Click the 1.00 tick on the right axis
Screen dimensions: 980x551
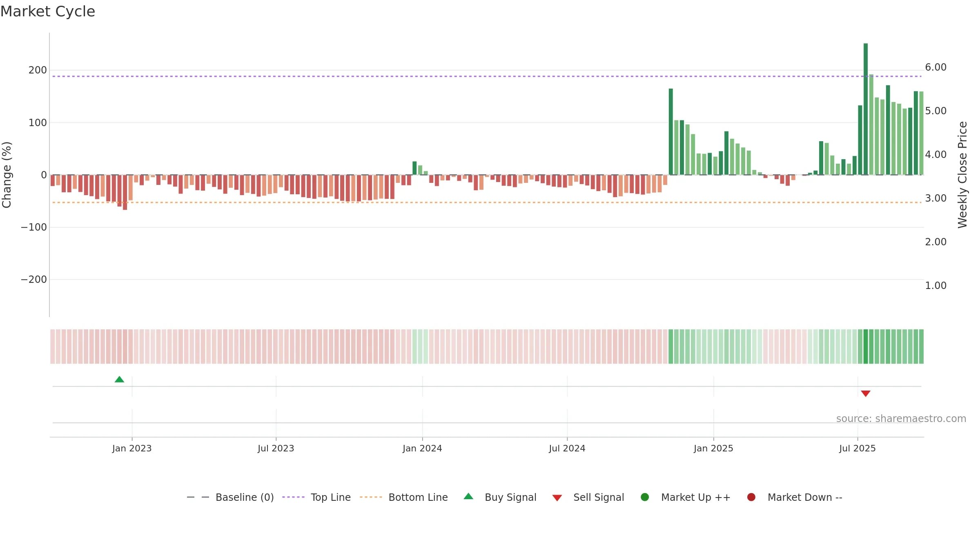click(936, 286)
